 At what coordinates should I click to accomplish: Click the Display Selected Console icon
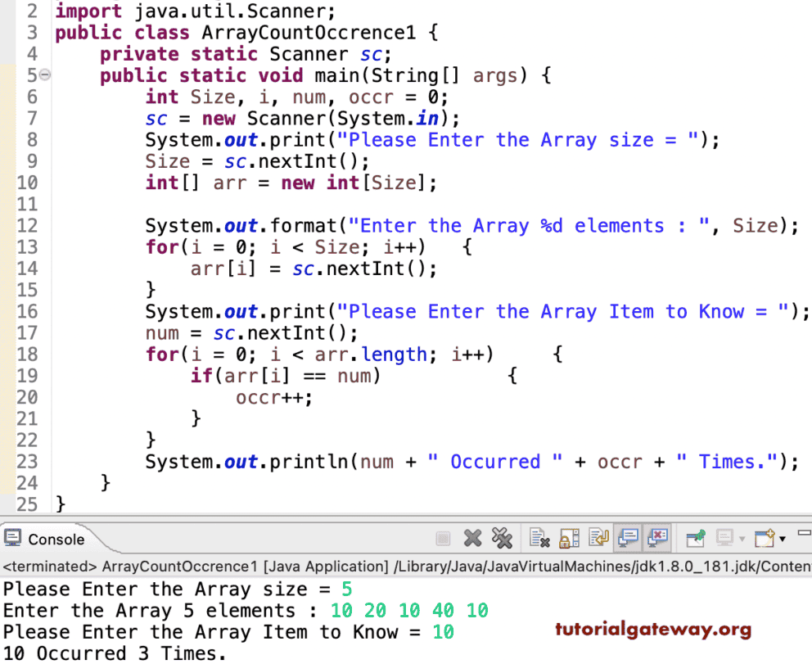click(724, 538)
